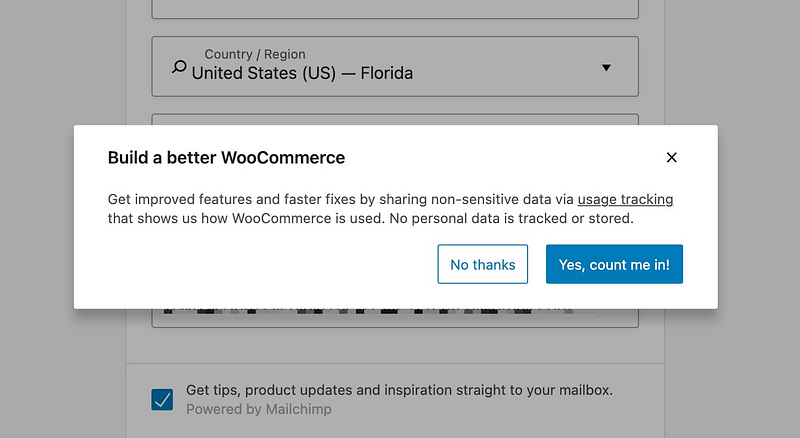
Task: Click the No thanks button
Action: click(x=483, y=264)
